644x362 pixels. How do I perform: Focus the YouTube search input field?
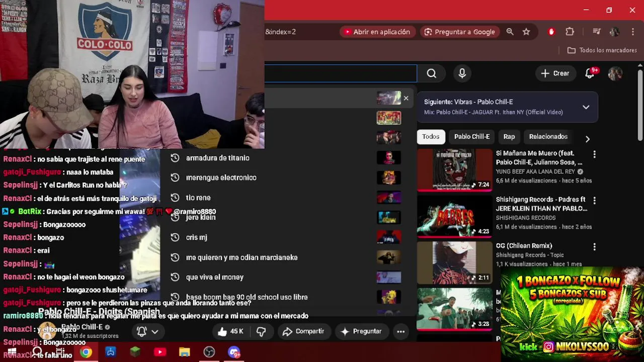pyautogui.click(x=341, y=73)
